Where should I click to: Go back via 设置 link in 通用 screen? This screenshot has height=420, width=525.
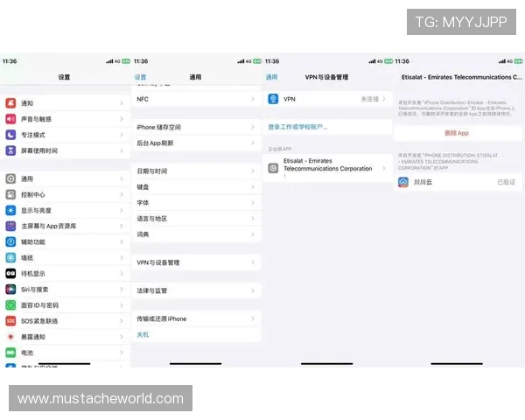pos(141,77)
